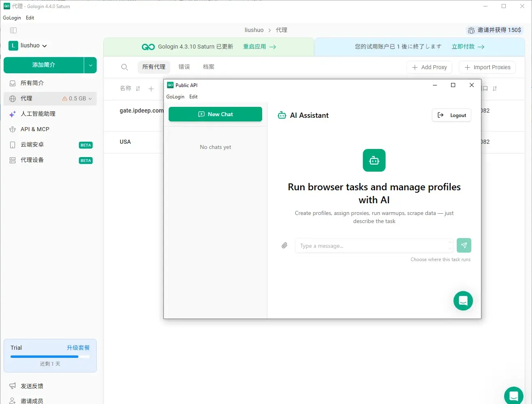Open main window support chat bubble
This screenshot has height=404, width=532.
[514, 396]
